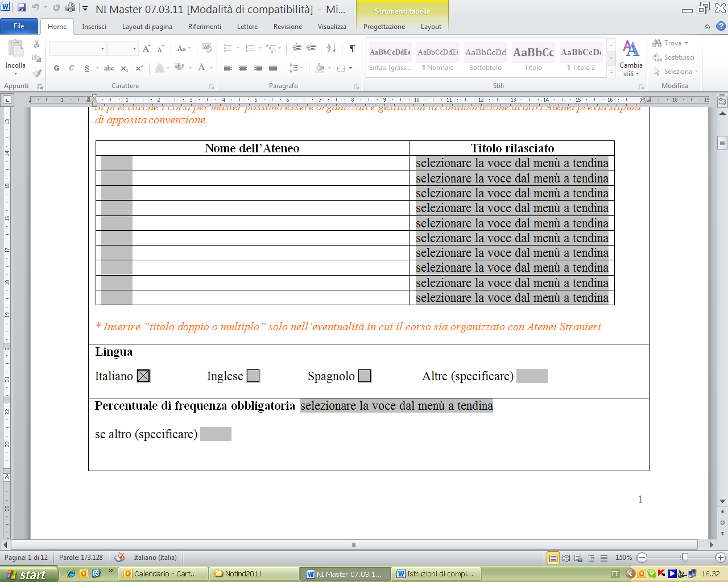Click the Copy icon in Appunti group
This screenshot has height=582, width=728.
click(x=36, y=58)
